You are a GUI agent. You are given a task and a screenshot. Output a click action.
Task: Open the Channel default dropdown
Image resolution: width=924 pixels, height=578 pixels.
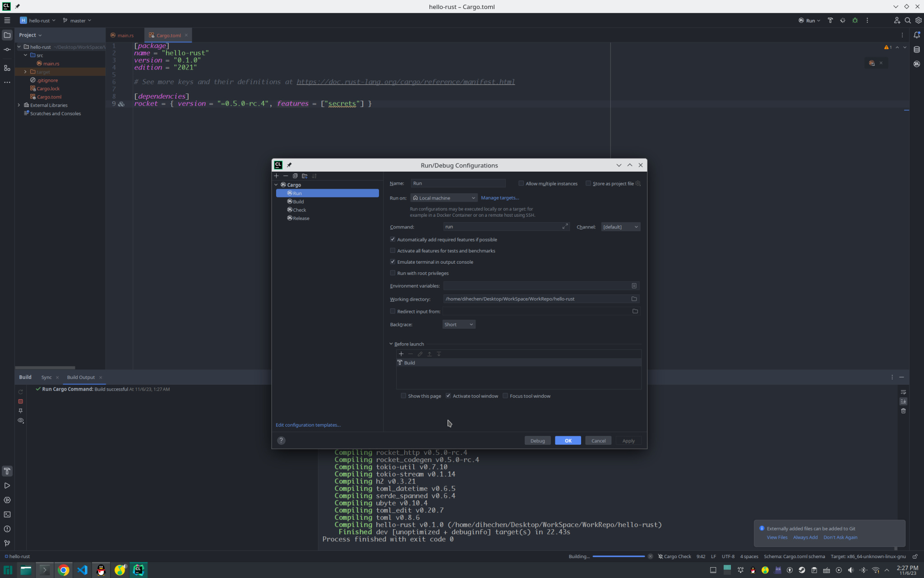tap(620, 227)
